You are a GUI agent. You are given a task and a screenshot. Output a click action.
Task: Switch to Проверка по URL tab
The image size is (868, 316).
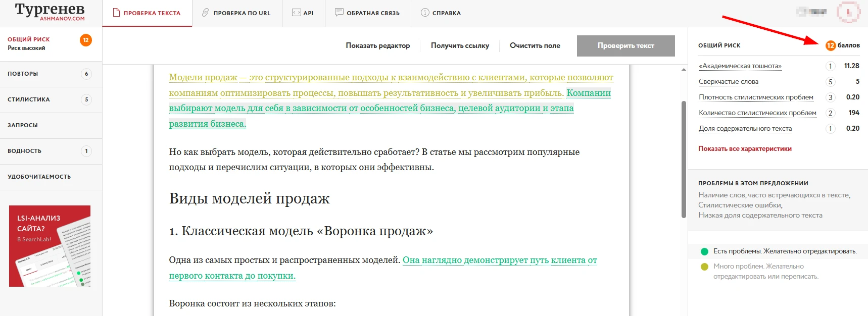[x=236, y=13]
